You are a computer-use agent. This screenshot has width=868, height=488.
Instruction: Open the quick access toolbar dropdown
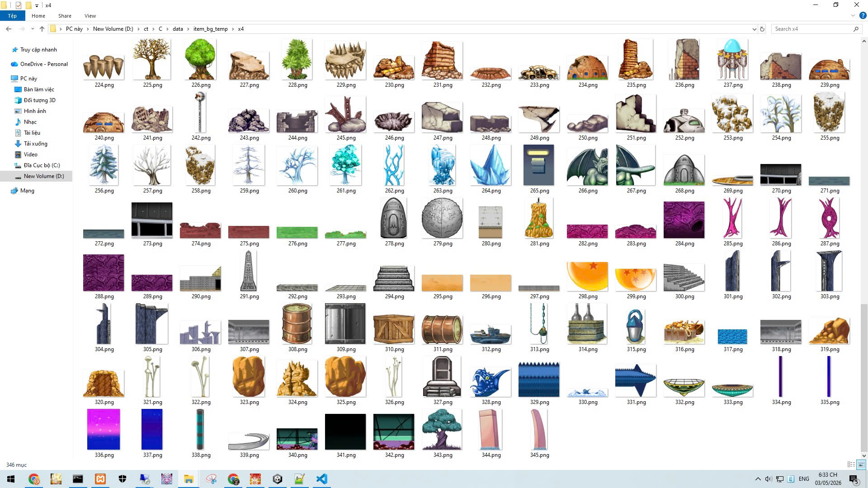coord(37,5)
